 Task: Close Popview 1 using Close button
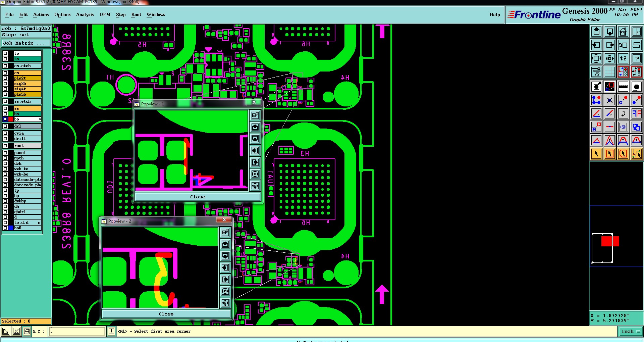[198, 197]
